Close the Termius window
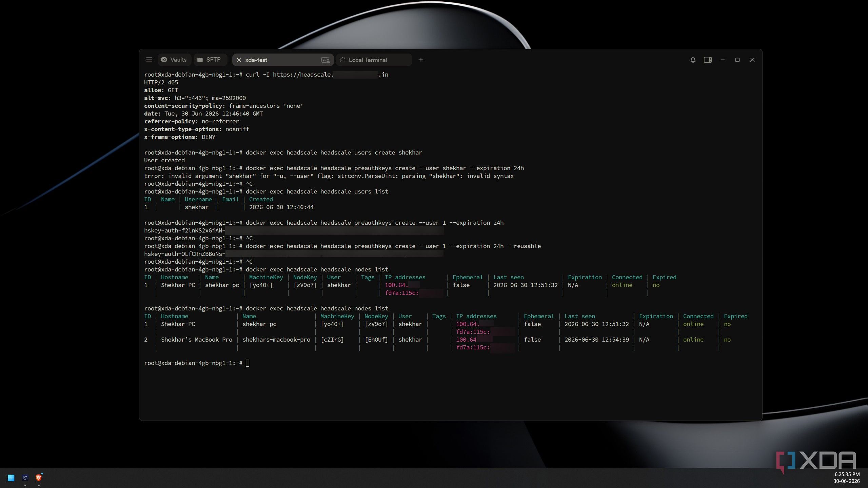This screenshot has height=488, width=868. tap(752, 60)
